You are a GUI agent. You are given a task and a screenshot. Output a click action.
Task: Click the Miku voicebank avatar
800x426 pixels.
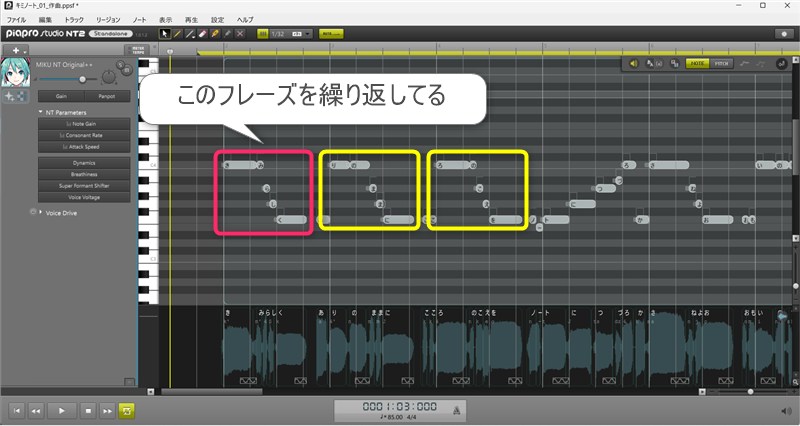15,72
